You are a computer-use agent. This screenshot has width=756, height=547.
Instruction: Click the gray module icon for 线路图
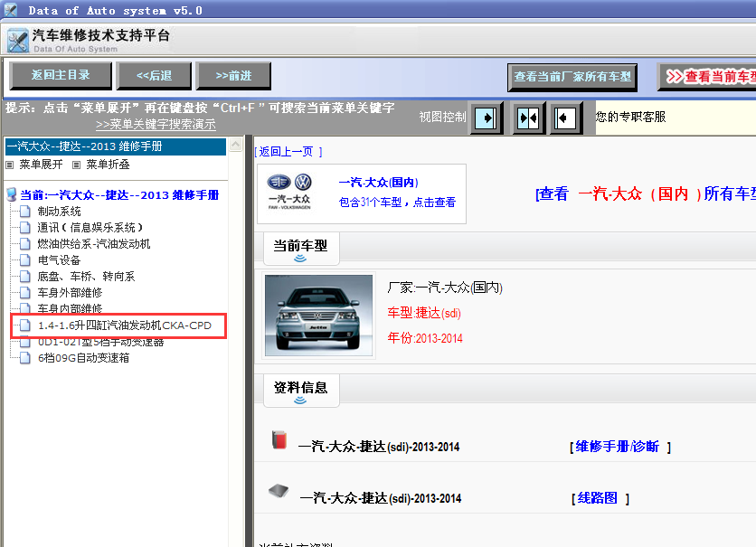pyautogui.click(x=279, y=491)
